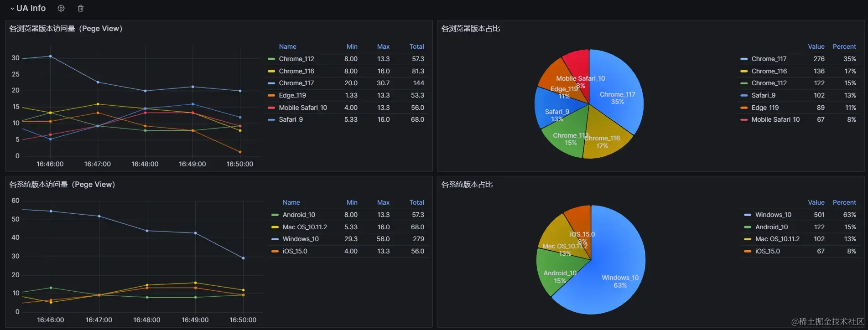Sort browser legend by Total column
Screen dimensions: 868x330
pos(416,46)
